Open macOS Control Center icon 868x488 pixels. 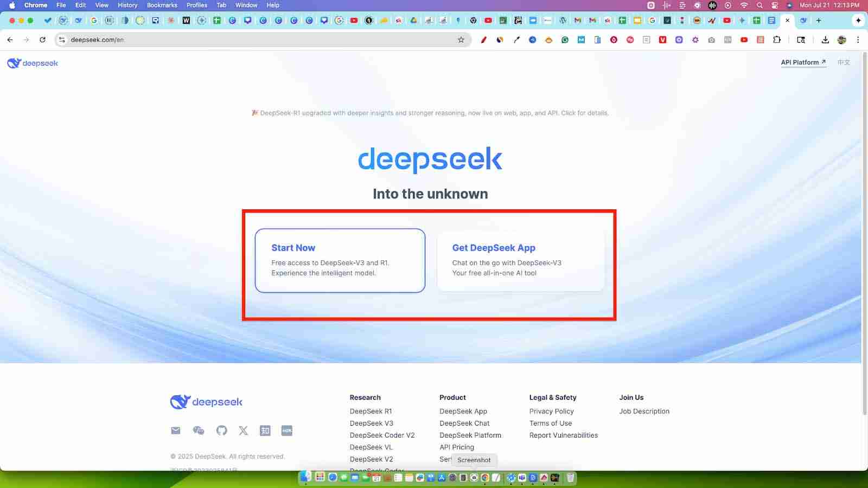coord(775,5)
